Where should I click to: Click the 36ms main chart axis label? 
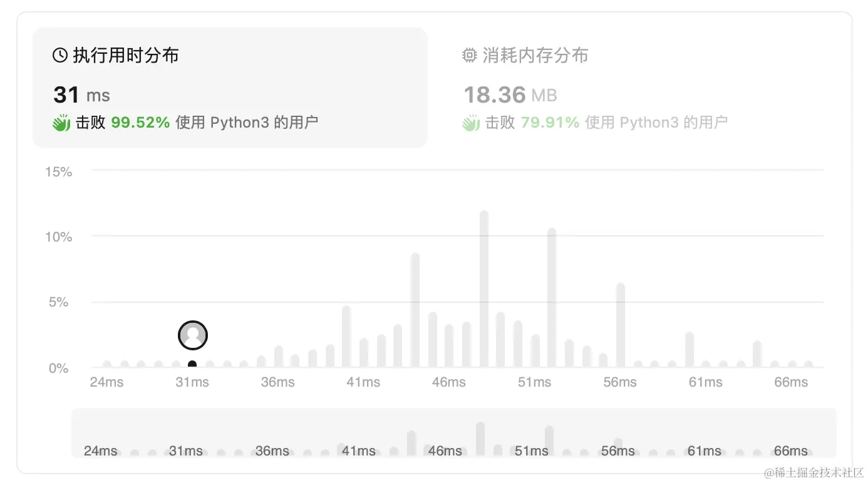pos(277,382)
